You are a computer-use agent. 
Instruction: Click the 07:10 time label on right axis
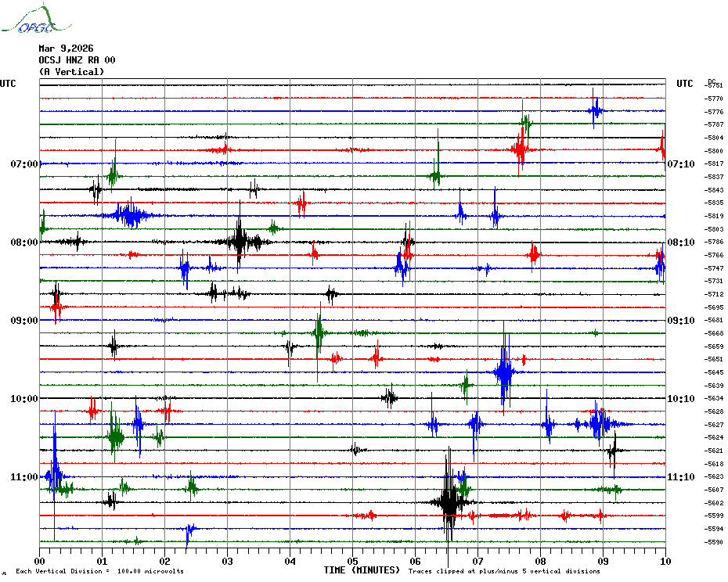pos(680,164)
